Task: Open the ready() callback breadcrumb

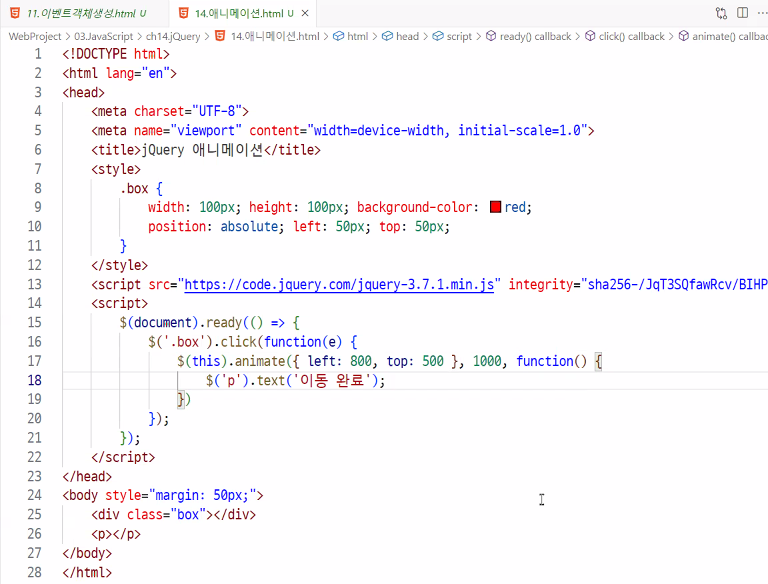Action: tap(535, 36)
